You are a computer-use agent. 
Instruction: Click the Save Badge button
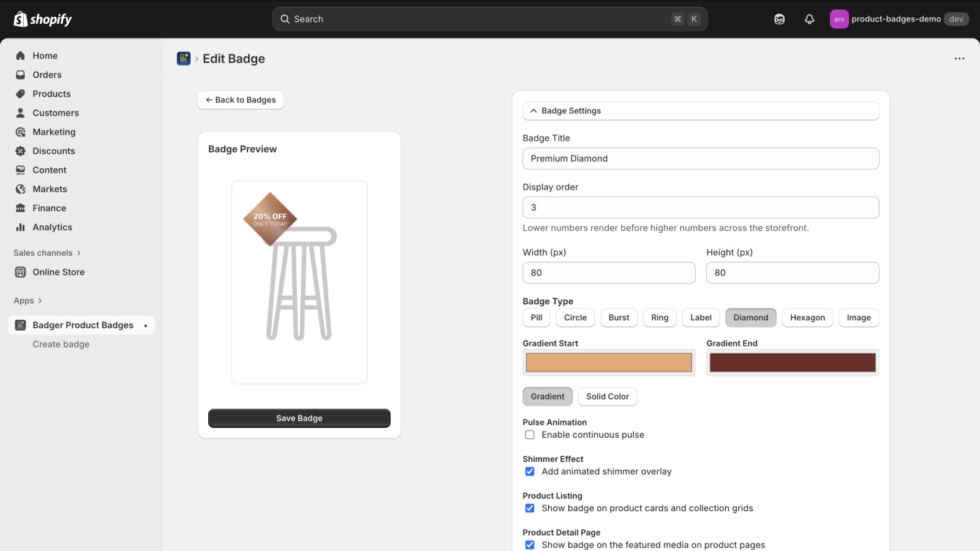[299, 418]
